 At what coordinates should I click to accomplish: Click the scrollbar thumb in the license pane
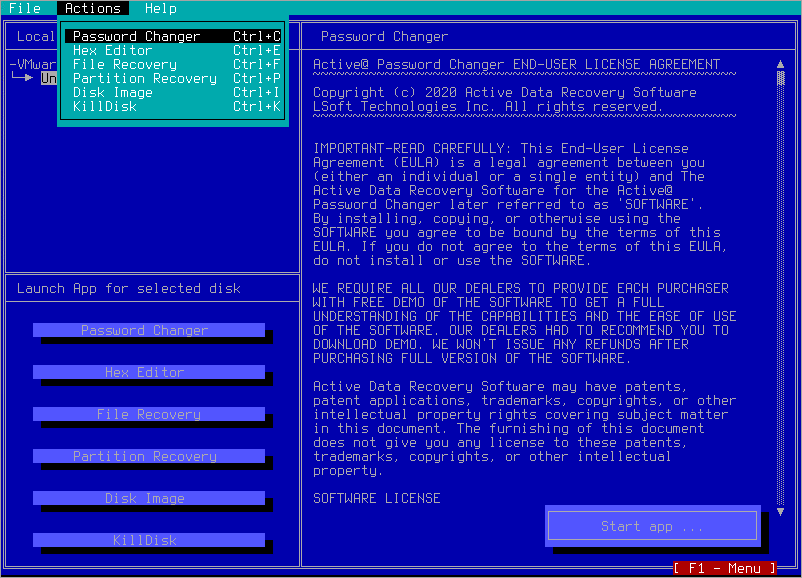tap(781, 78)
